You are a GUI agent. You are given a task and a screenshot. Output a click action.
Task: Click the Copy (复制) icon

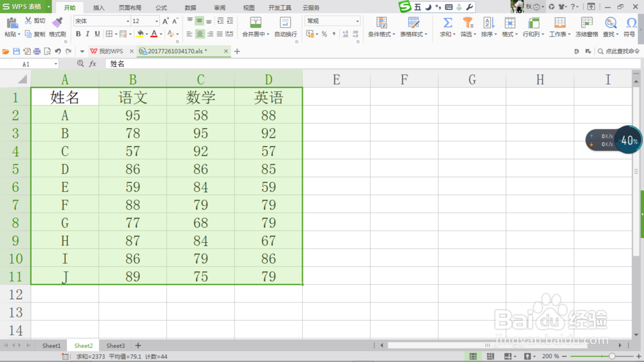click(x=28, y=34)
